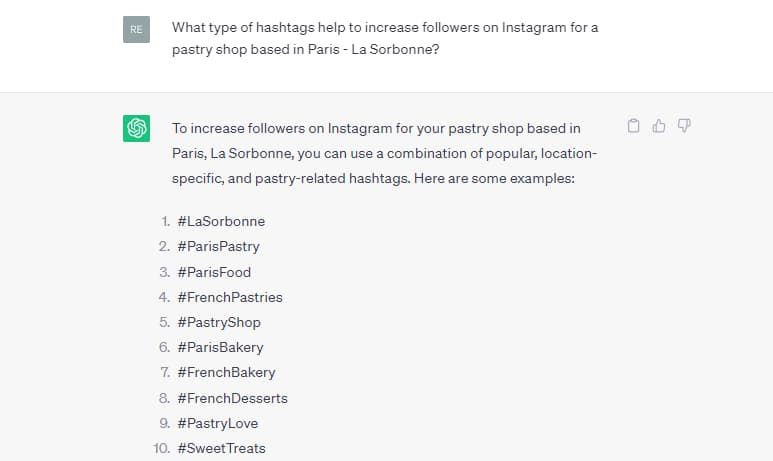Click the RE user avatar
The image size is (773, 461).
pyautogui.click(x=137, y=29)
